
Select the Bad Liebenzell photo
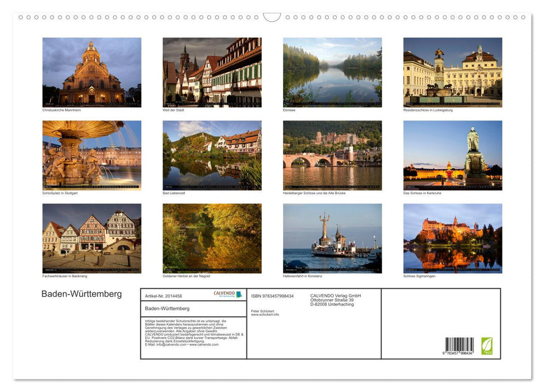(x=212, y=155)
